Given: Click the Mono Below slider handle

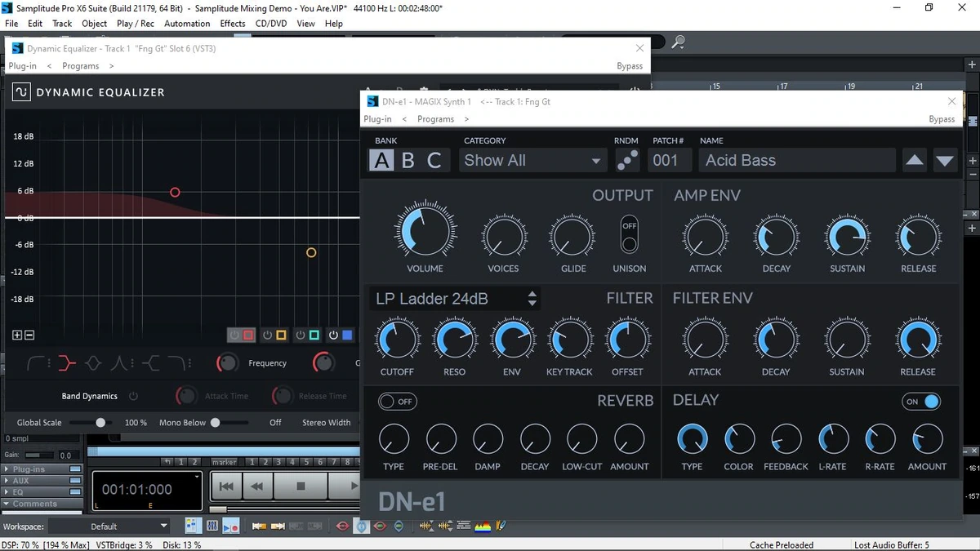Looking at the screenshot, I should pyautogui.click(x=216, y=423).
